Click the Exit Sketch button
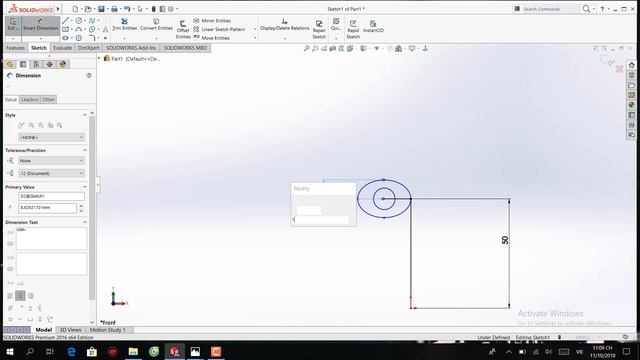The width and height of the screenshot is (640, 360). (x=13, y=25)
